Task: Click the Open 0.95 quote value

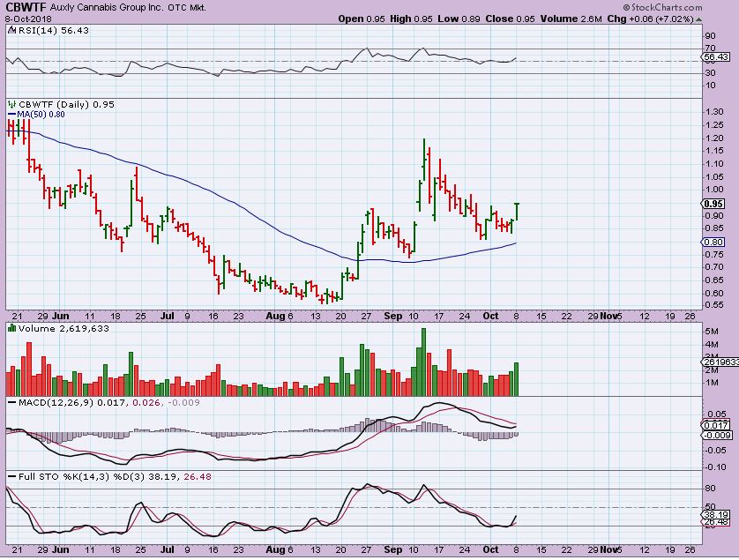Action: tap(362, 19)
